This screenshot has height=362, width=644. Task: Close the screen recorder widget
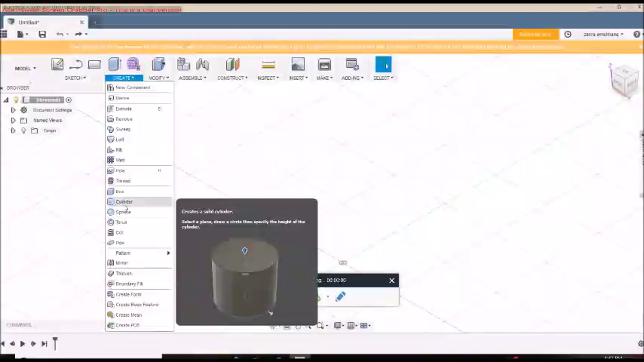392,280
